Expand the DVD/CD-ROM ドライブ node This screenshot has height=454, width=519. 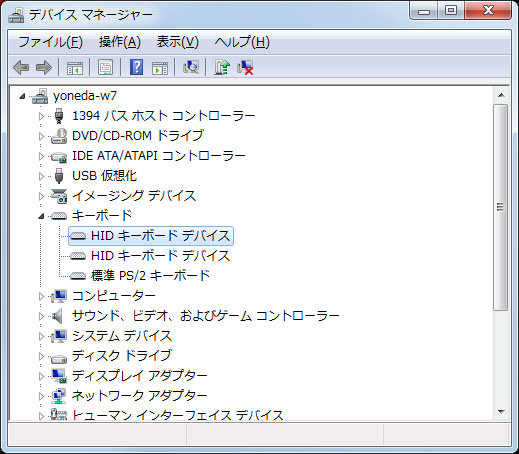click(x=41, y=136)
